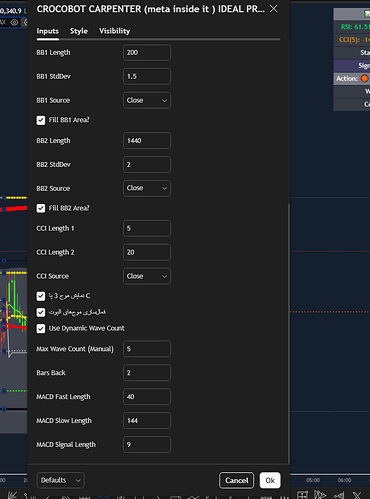Open the Visibility tab
The image size is (370, 499).
pos(114,31)
